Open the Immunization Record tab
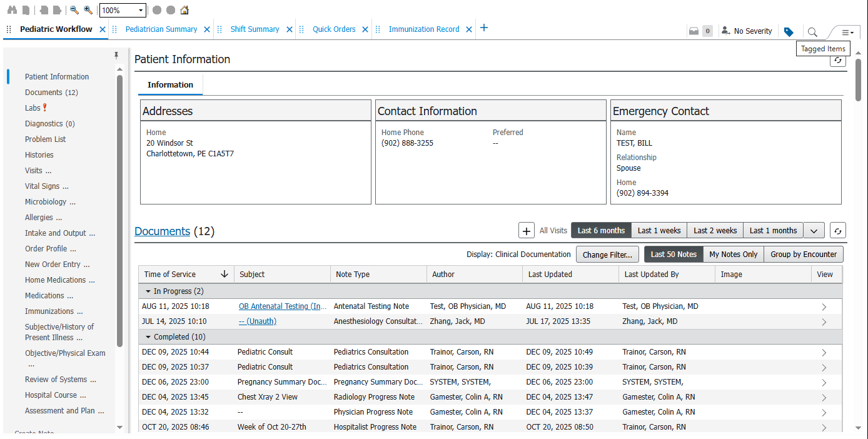 [423, 29]
